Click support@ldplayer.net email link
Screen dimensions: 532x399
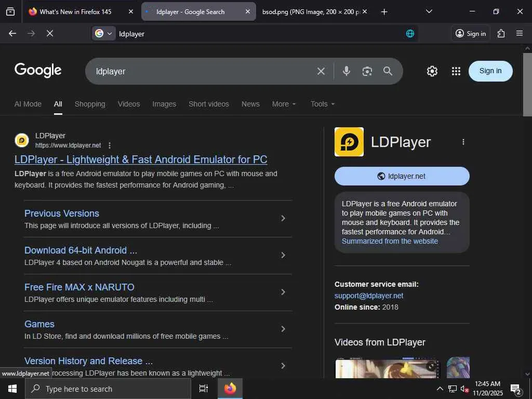tap(369, 296)
